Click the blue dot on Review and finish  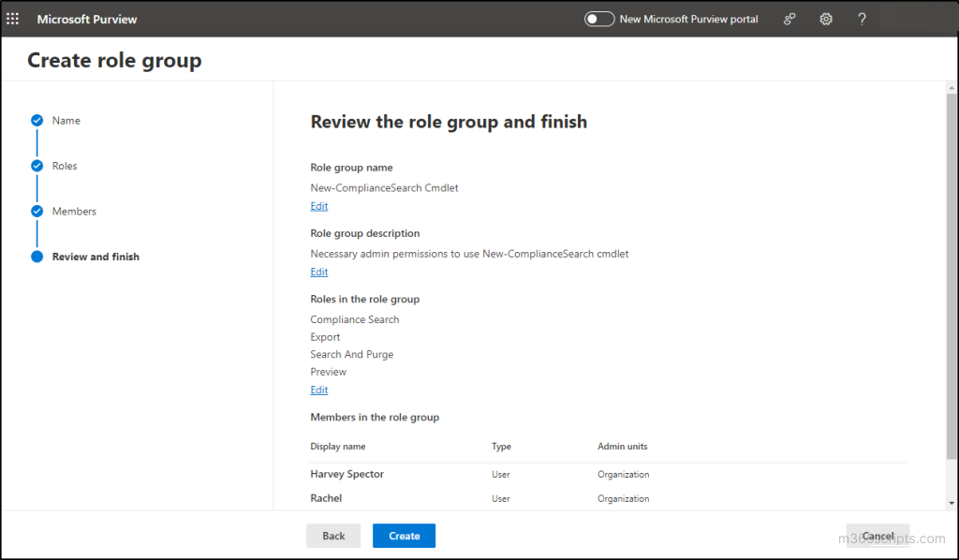37,256
